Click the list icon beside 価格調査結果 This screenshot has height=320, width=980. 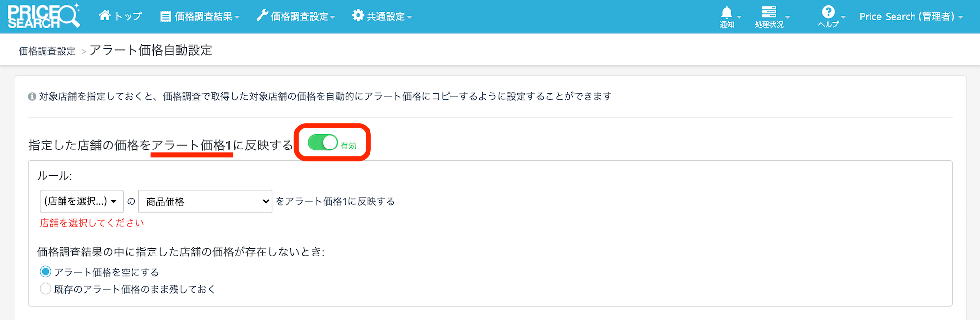coord(166,17)
